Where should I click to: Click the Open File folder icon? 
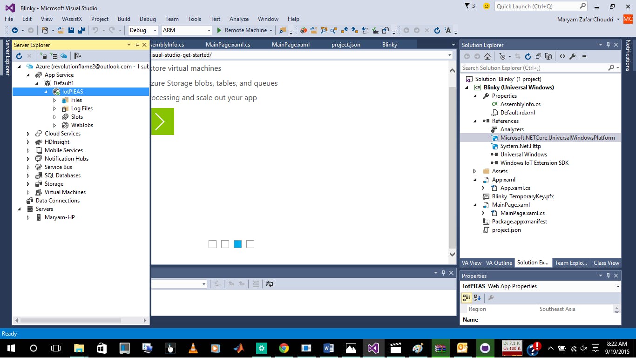[61, 30]
